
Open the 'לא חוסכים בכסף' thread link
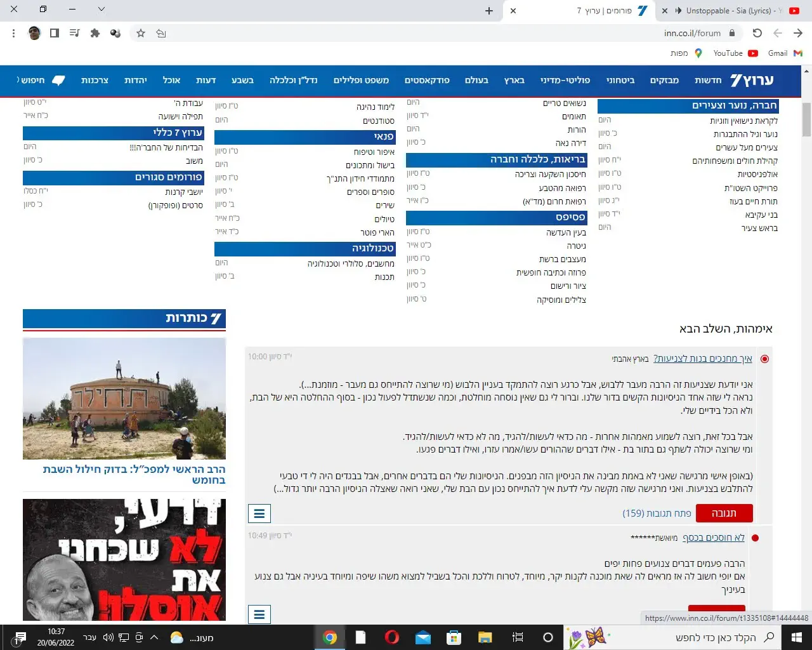coord(713,538)
